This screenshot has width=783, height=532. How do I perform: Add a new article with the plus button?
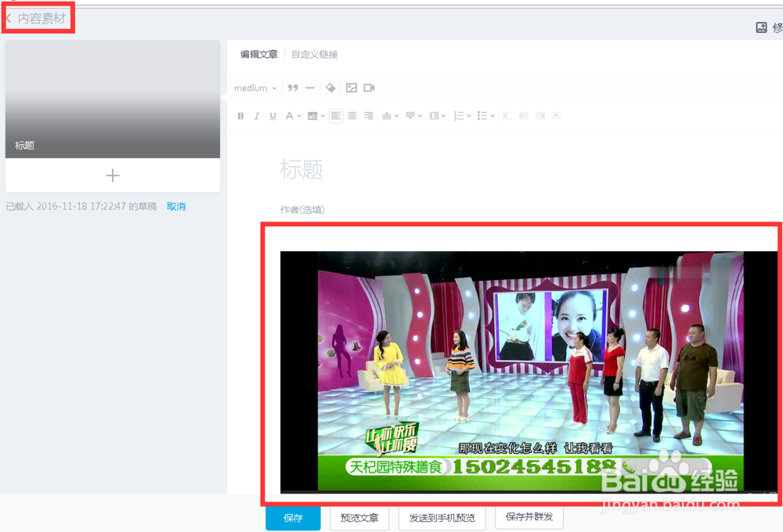[113, 176]
